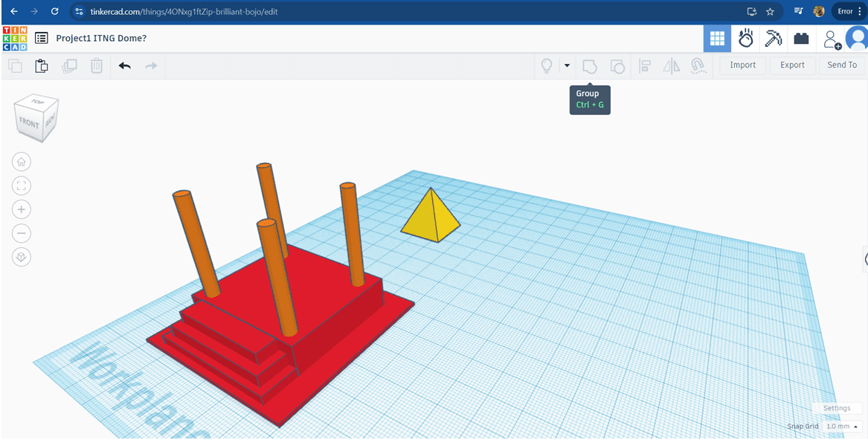Click the Tinkercad logo

pyautogui.click(x=14, y=38)
